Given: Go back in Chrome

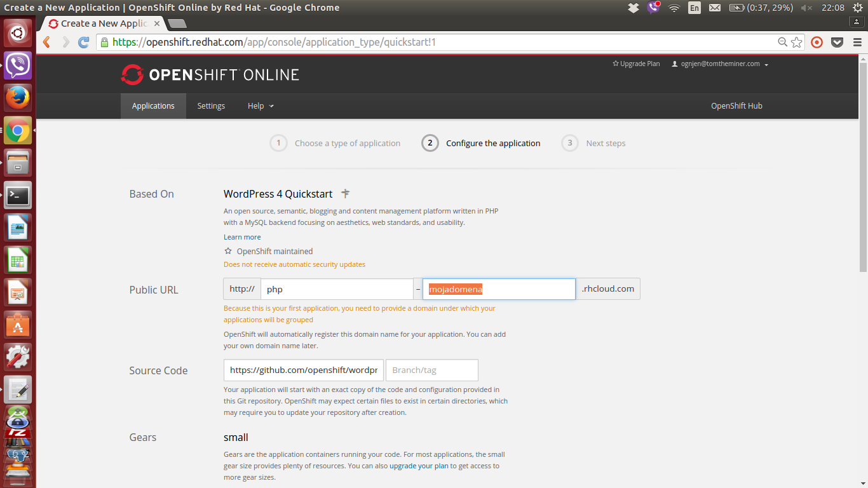Looking at the screenshot, I should coord(46,42).
